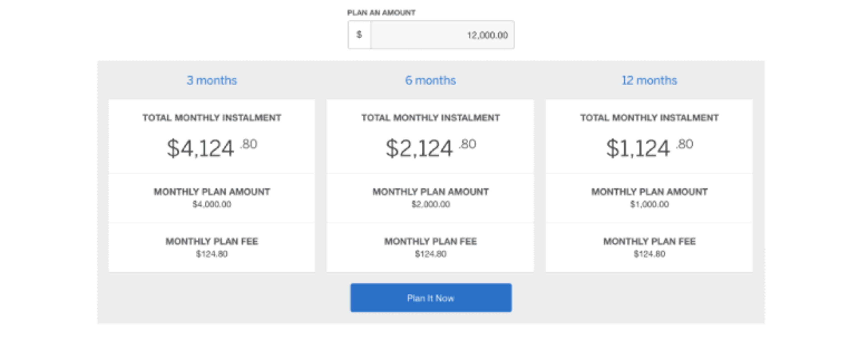The width and height of the screenshot is (868, 351).
Task: Select the 6 months plan heading
Action: (430, 80)
